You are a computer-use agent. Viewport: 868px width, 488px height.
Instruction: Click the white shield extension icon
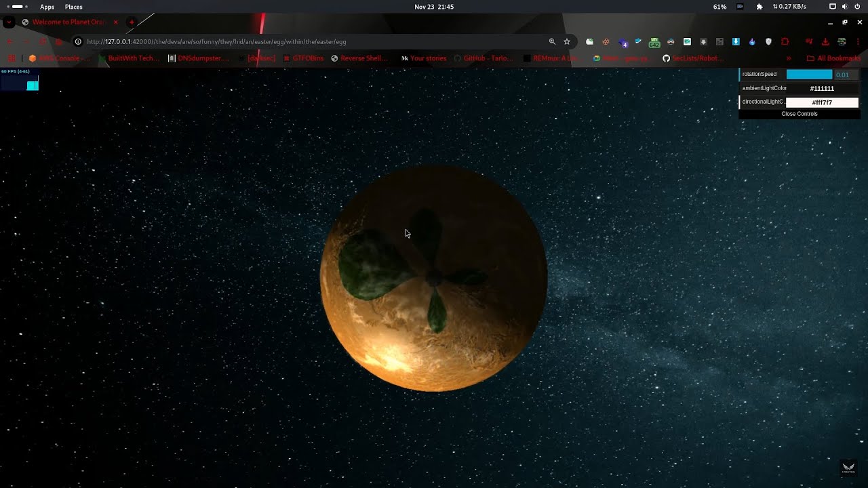tap(768, 41)
